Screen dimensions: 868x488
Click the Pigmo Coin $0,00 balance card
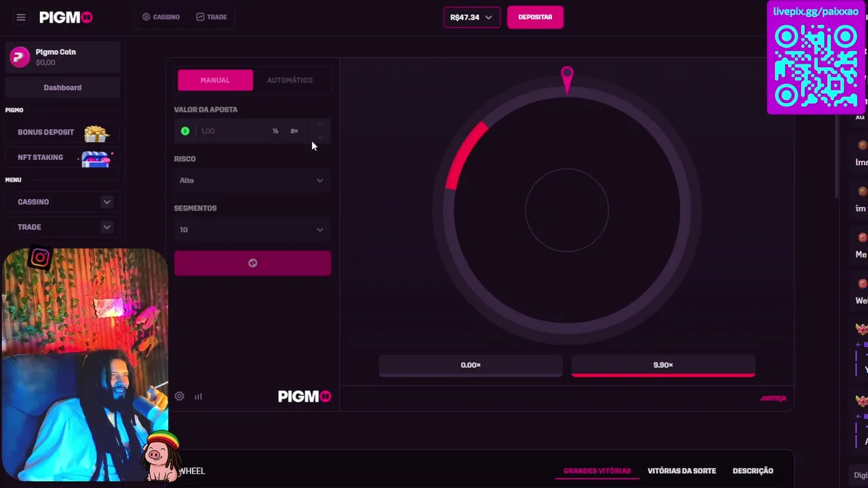(62, 57)
